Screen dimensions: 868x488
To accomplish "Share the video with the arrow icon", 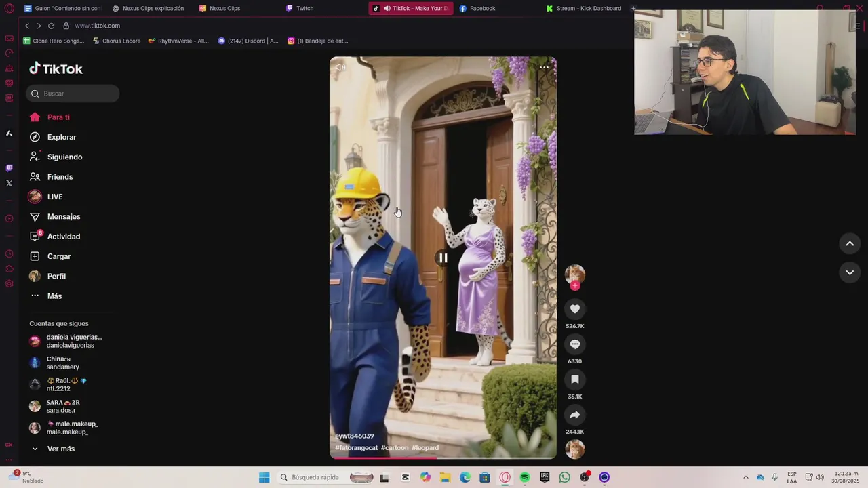I will 575,415.
